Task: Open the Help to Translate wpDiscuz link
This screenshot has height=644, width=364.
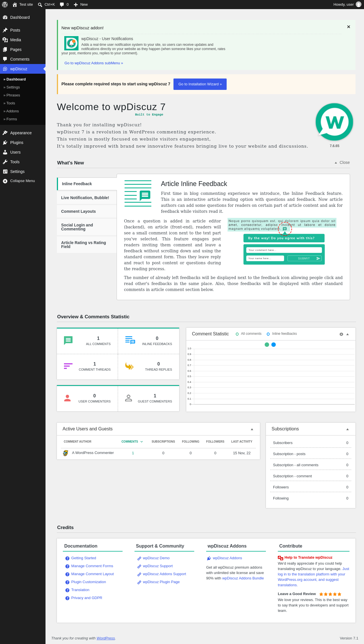Action: (308, 558)
